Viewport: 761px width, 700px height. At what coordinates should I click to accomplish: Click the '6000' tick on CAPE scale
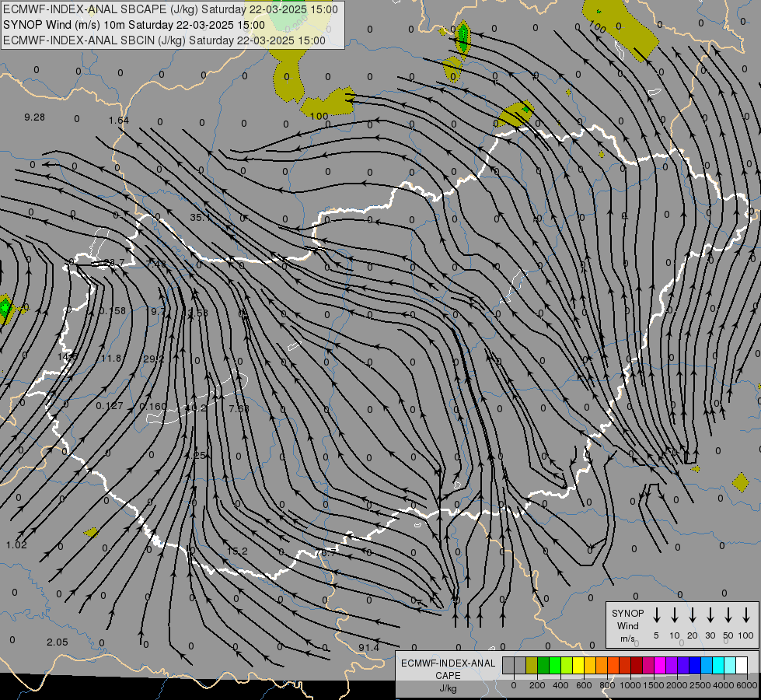click(747, 685)
